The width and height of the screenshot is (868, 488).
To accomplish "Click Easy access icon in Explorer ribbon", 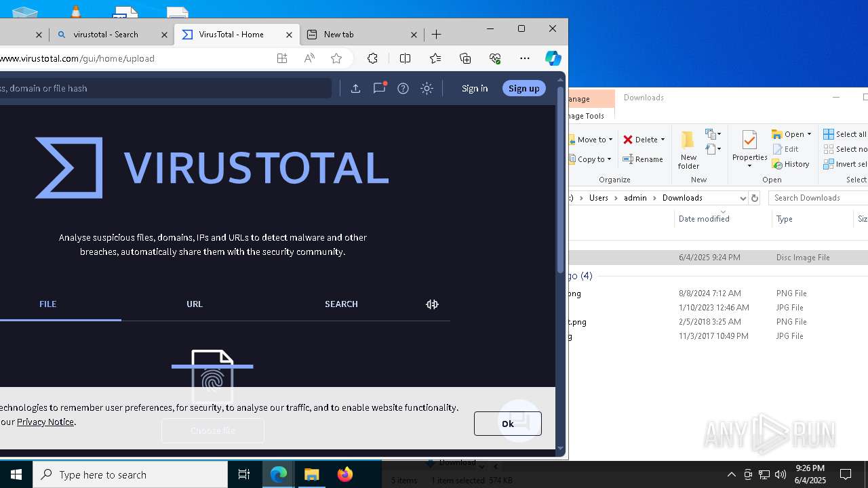I will pyautogui.click(x=713, y=149).
